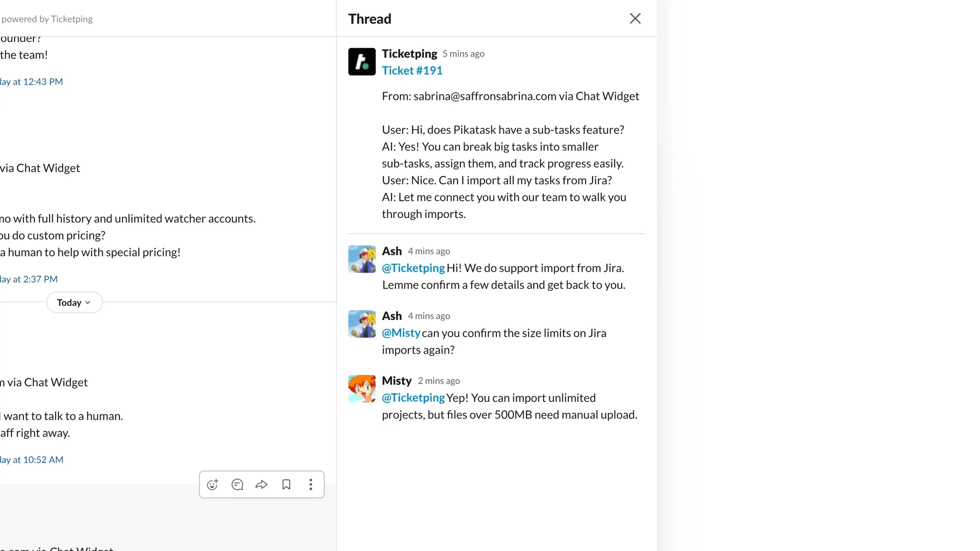Viewport: 980px width, 551px height.
Task: Click the Ticketping app avatar icon
Action: (362, 62)
